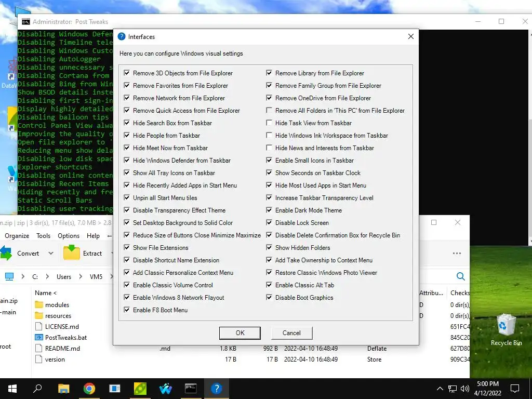Click the Interfaces dialog help icon
The height and width of the screenshot is (399, 532).
[x=122, y=37]
